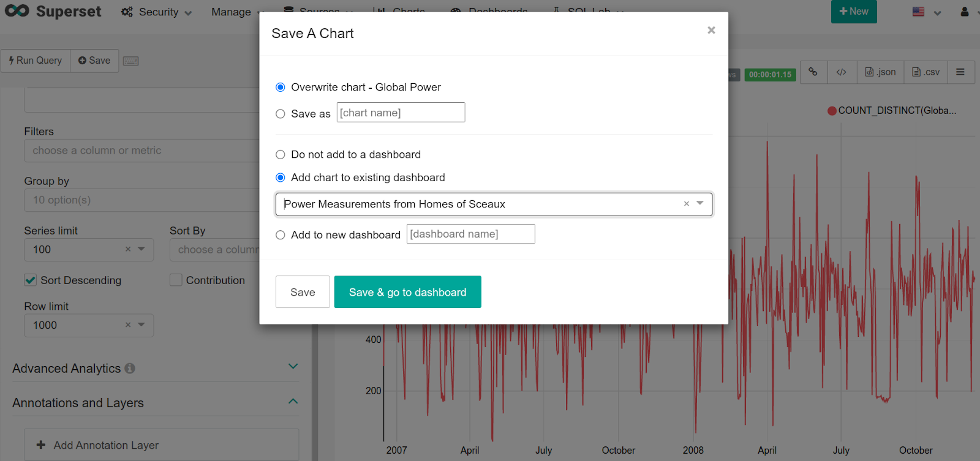This screenshot has height=461, width=980.
Task: Open the user profile icon
Action: [965, 12]
